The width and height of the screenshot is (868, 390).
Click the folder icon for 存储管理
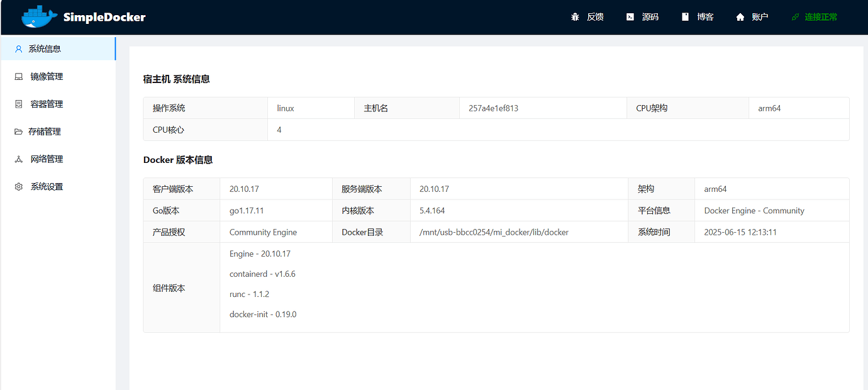(18, 131)
